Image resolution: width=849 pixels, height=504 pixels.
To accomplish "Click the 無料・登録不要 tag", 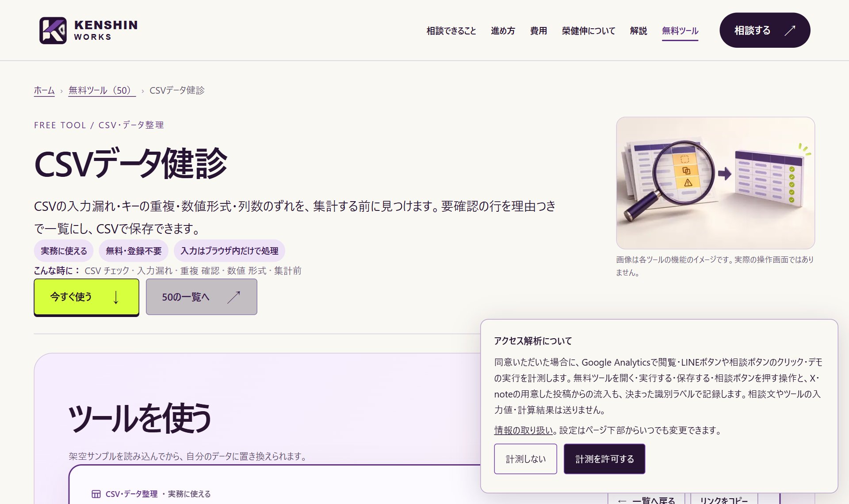I will (134, 251).
